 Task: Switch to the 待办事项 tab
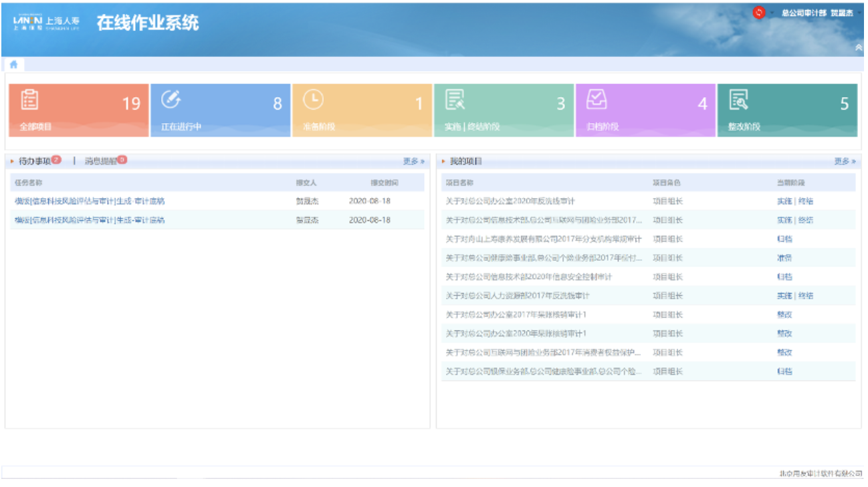(x=35, y=161)
